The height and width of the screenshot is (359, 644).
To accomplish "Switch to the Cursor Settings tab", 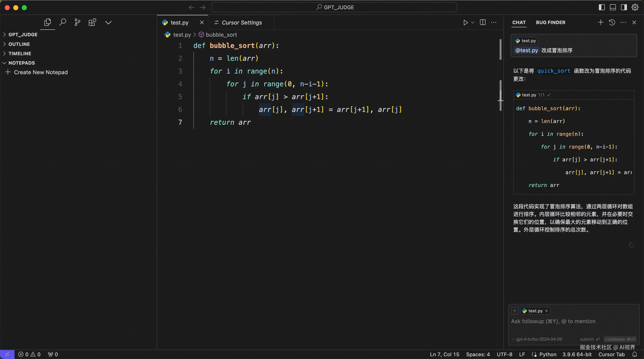I will tap(241, 23).
